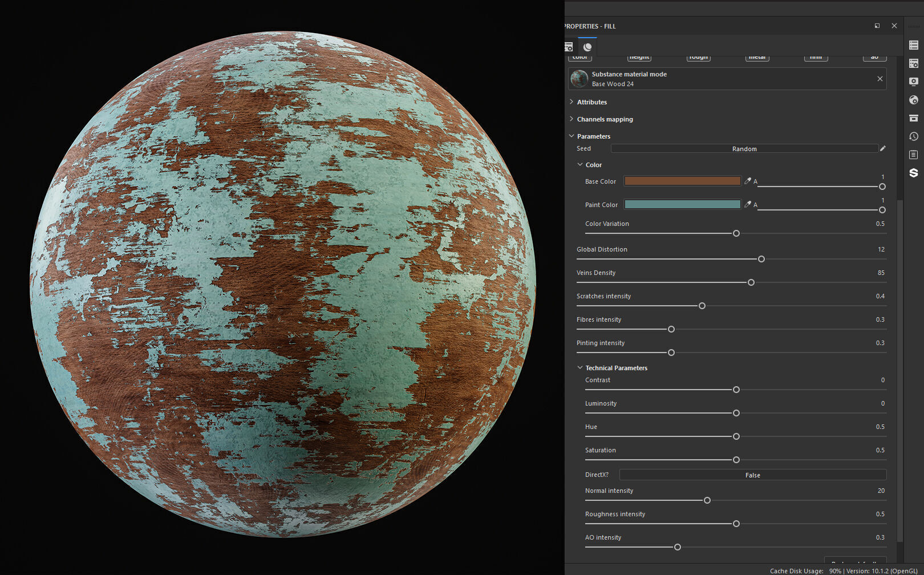Toggle the metal channel button
Viewport: 924px width, 575px height.
(757, 58)
